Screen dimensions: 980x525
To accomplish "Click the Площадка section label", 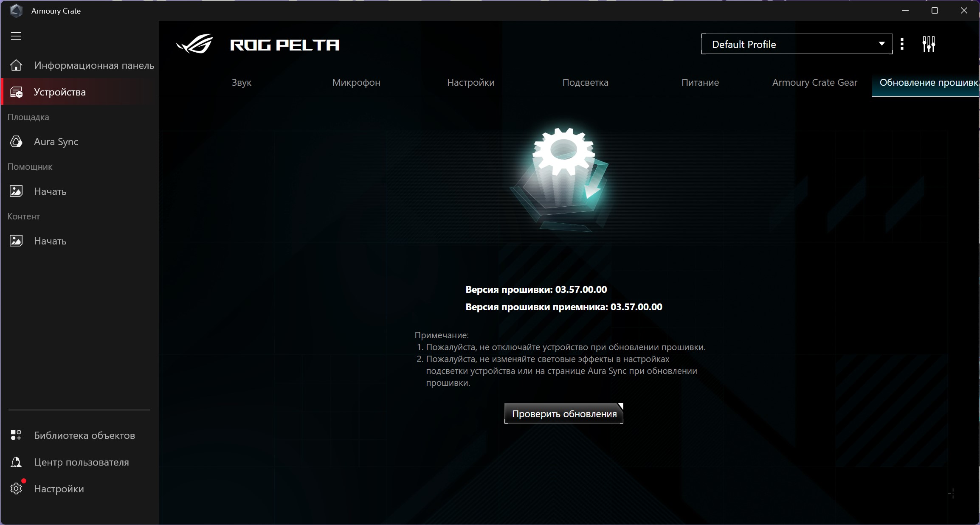I will pyautogui.click(x=28, y=117).
